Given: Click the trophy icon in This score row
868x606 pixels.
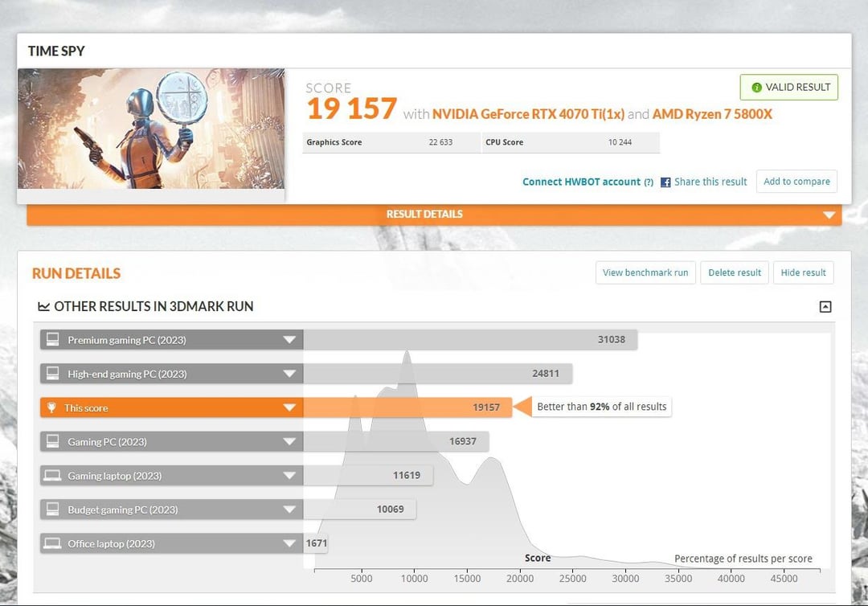Looking at the screenshot, I should point(51,407).
